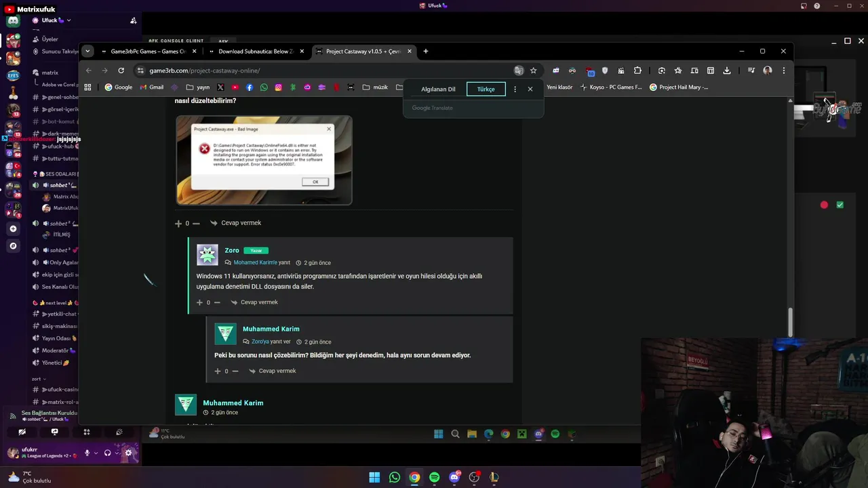Select Algılanan Dil in translate popup
Screen dimensions: 868x488
[x=438, y=89]
